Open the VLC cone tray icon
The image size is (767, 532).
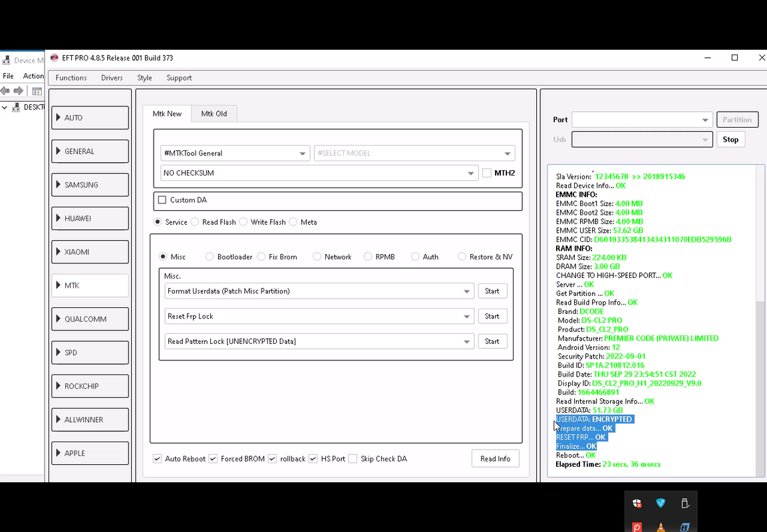pos(661,527)
